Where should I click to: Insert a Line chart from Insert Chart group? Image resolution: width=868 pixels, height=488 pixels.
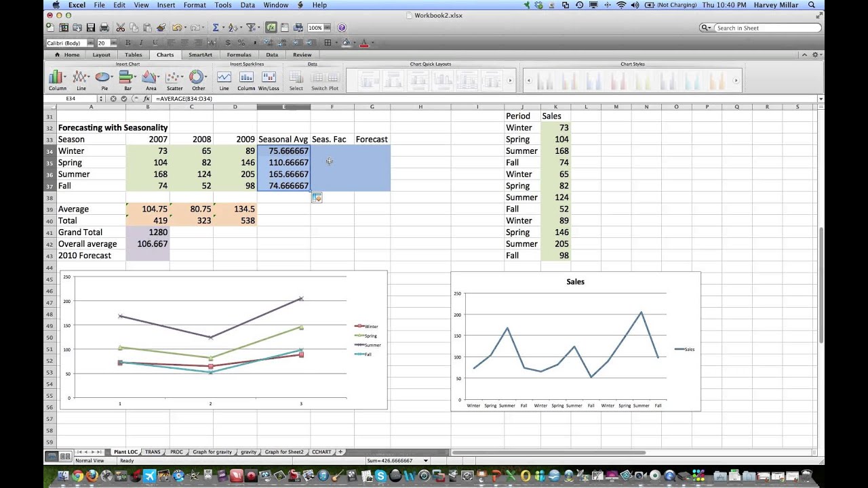[81, 80]
